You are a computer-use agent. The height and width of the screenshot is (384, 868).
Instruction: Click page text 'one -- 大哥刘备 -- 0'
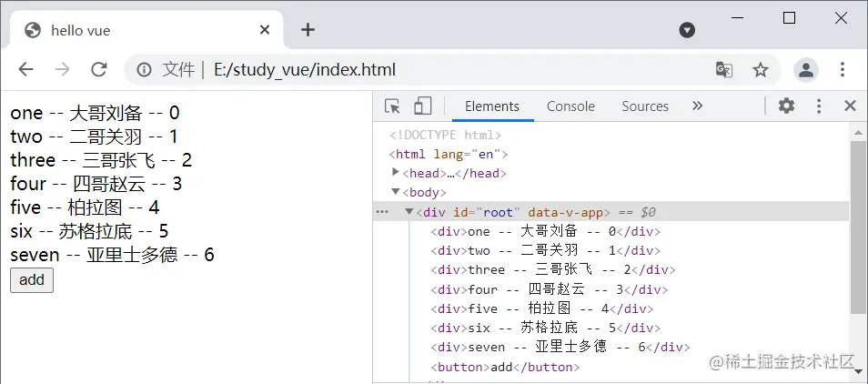coord(96,113)
